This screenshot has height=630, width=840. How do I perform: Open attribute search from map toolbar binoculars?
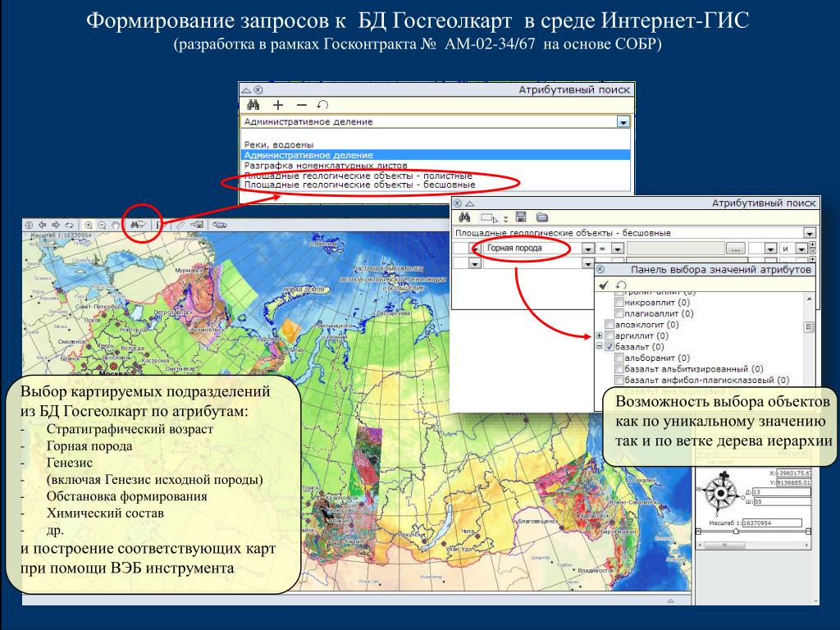click(138, 225)
